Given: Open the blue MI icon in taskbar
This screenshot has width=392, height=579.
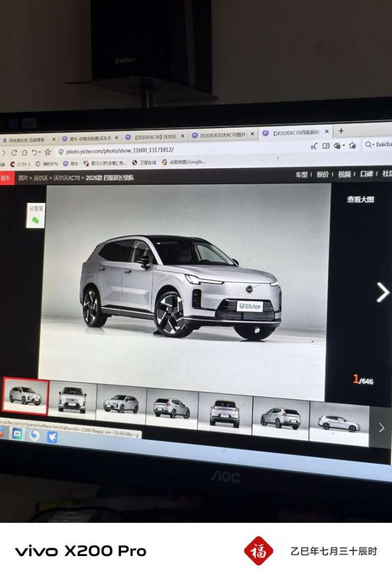Looking at the screenshot, I should (17, 433).
